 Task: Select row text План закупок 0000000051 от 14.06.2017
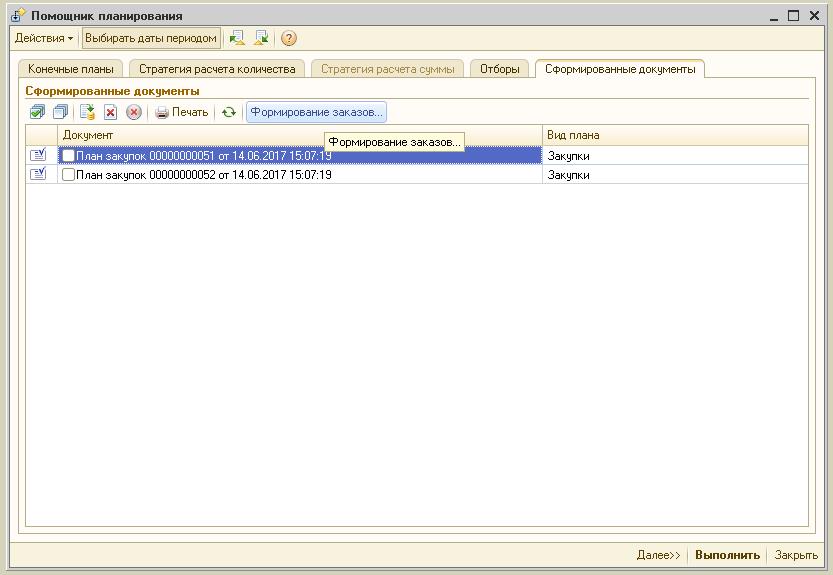click(x=204, y=156)
